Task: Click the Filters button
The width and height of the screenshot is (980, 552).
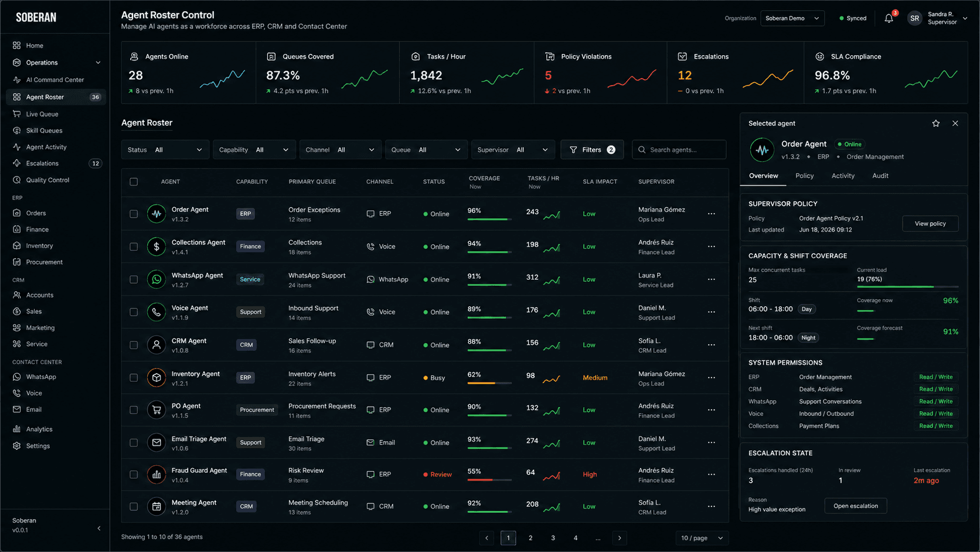Action: [592, 150]
